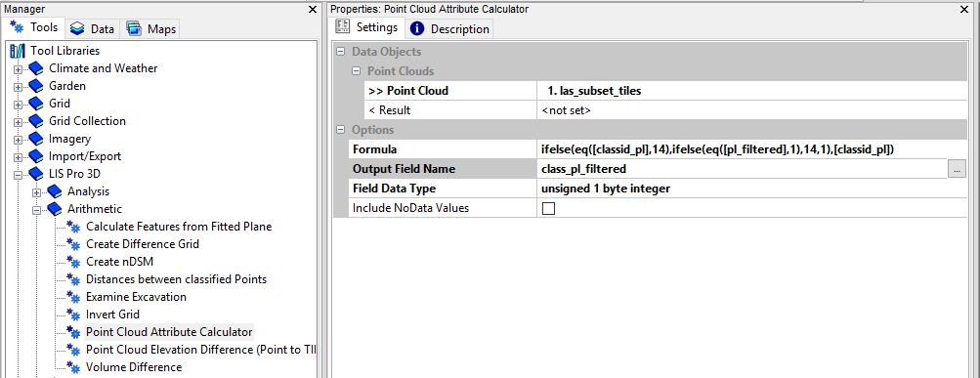980x378 pixels.
Task: Expand the Grid Collection library
Action: [x=18, y=122]
